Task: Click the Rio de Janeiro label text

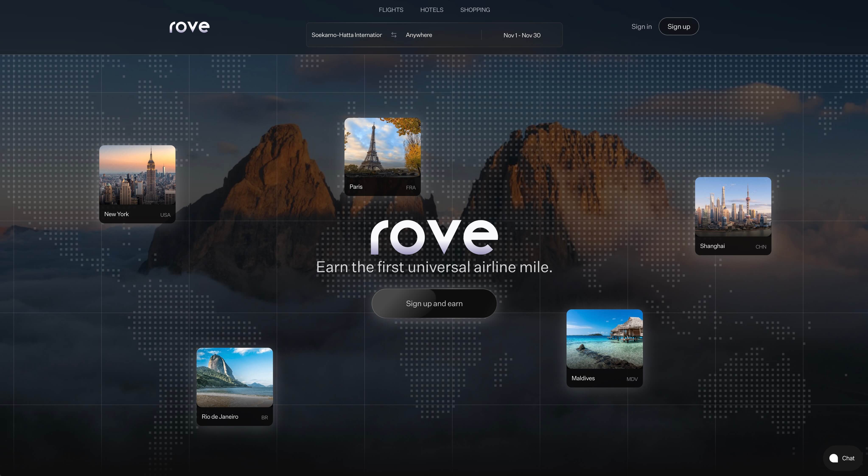Action: click(220, 417)
